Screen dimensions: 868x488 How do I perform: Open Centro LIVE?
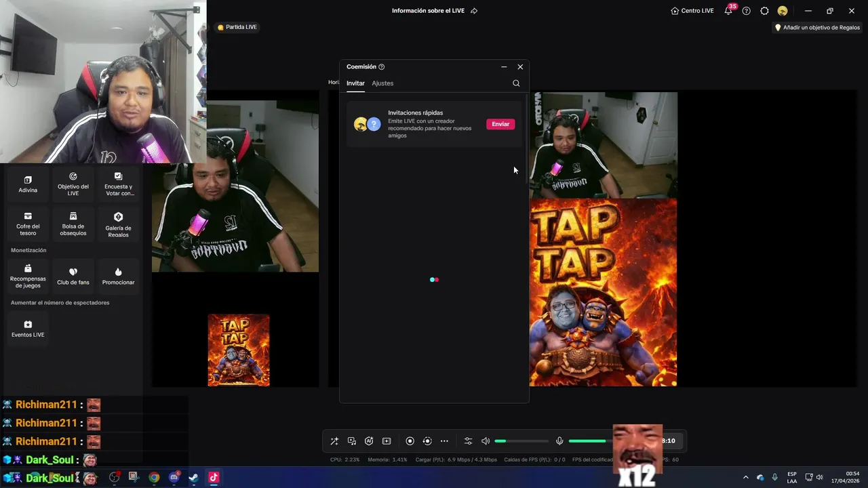(692, 11)
